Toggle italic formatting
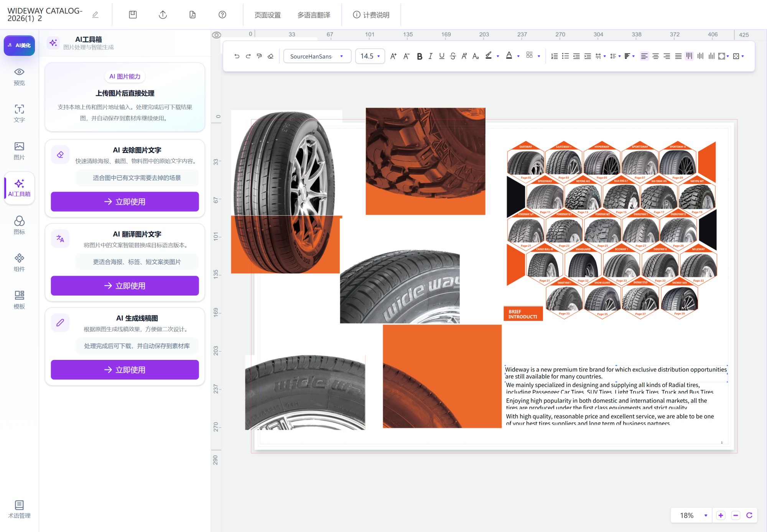Screen dimensions: 767x532 pyautogui.click(x=430, y=56)
